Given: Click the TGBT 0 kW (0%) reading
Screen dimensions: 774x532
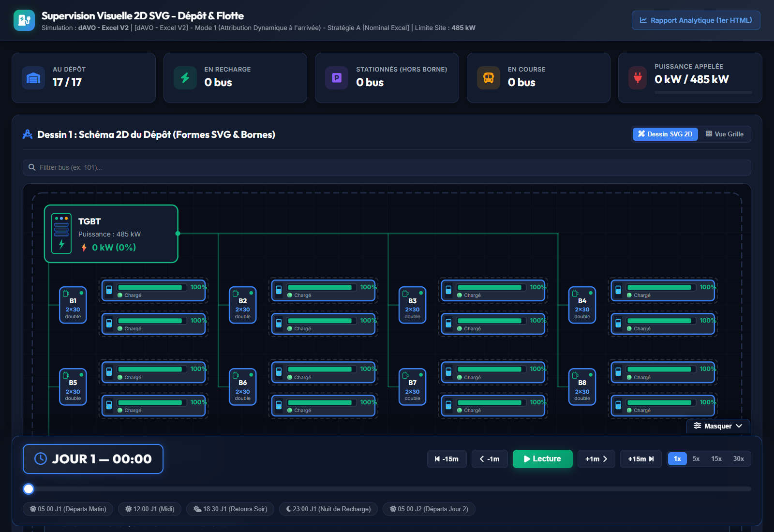Looking at the screenshot, I should [109, 247].
